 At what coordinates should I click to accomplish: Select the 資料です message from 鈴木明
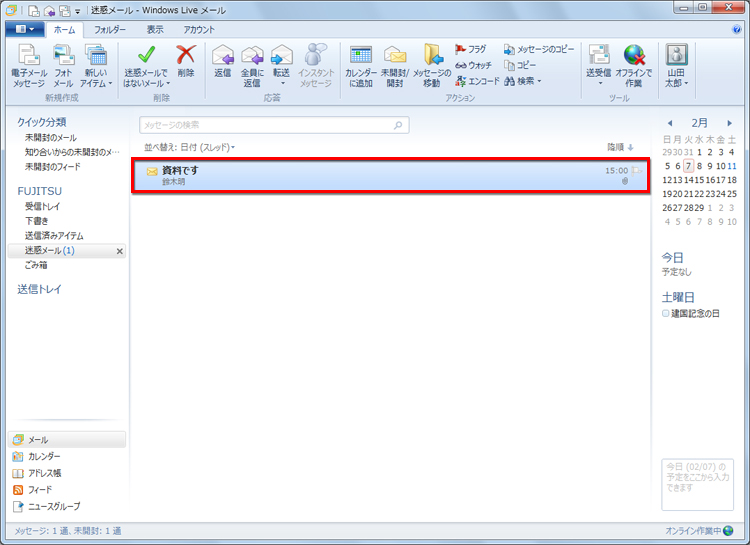(x=390, y=176)
